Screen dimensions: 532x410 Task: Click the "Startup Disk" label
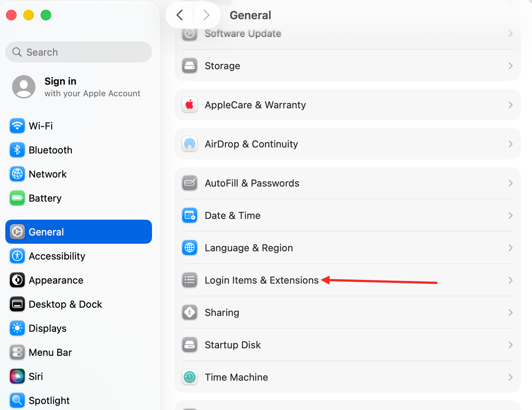[233, 345]
